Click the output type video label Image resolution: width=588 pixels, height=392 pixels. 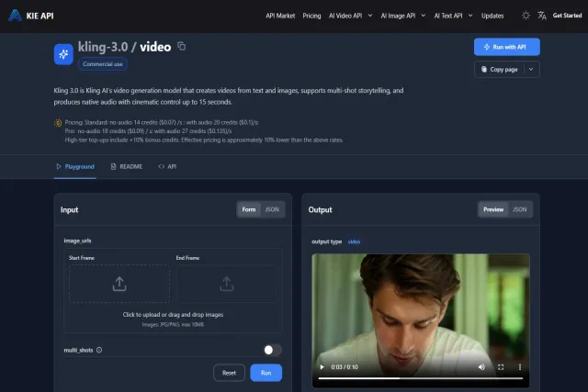(354, 241)
